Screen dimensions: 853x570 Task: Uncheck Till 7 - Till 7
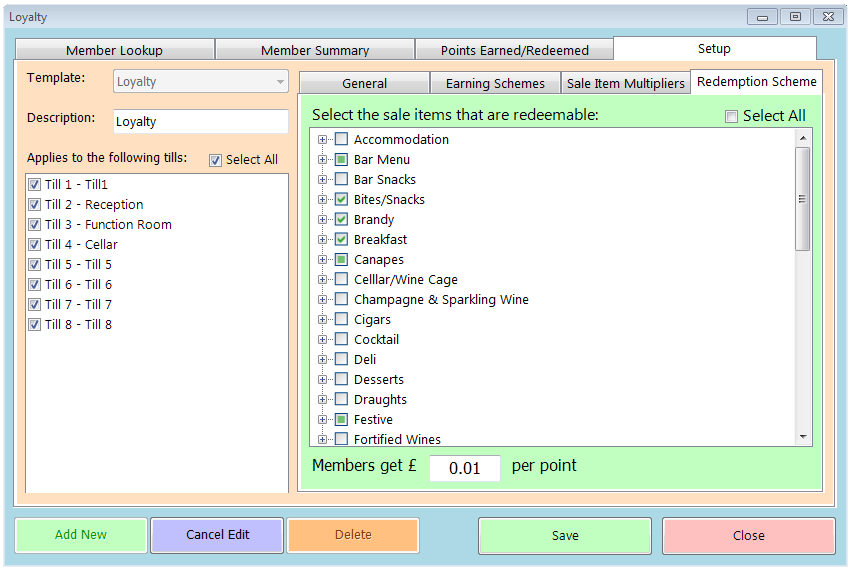pos(34,305)
